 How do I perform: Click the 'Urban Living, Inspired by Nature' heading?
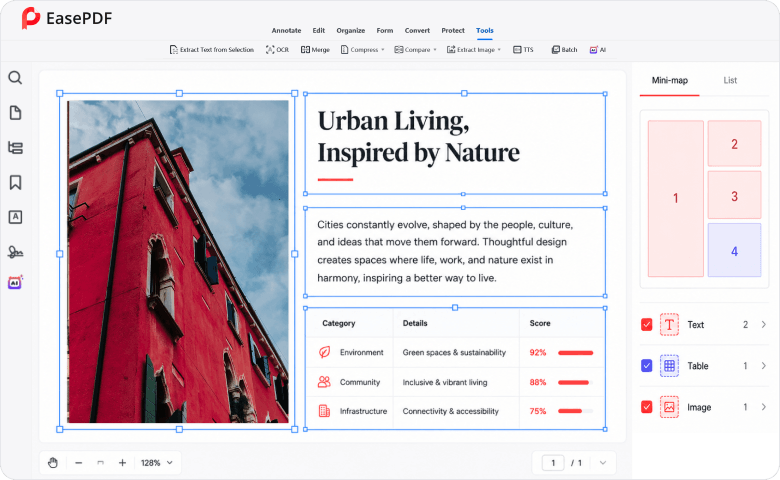tap(418, 136)
